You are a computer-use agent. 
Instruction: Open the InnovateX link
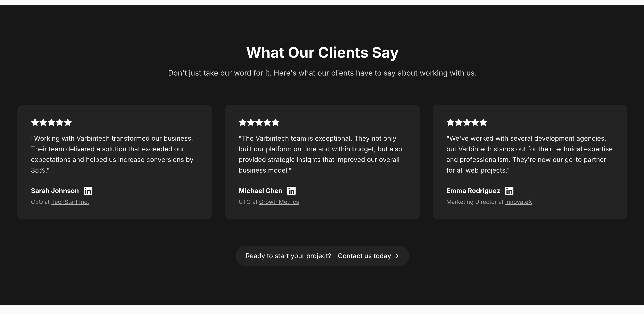pyautogui.click(x=519, y=202)
